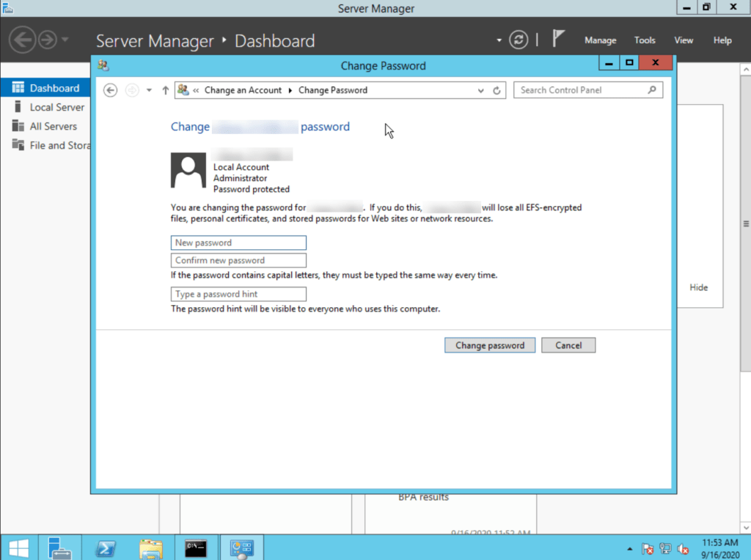
Task: Click the Search Control Panel box
Action: click(x=583, y=89)
